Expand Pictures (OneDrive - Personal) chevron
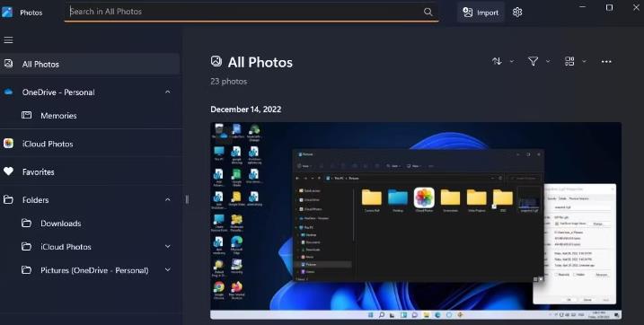Viewport: 644px width, 325px height. [x=168, y=270]
